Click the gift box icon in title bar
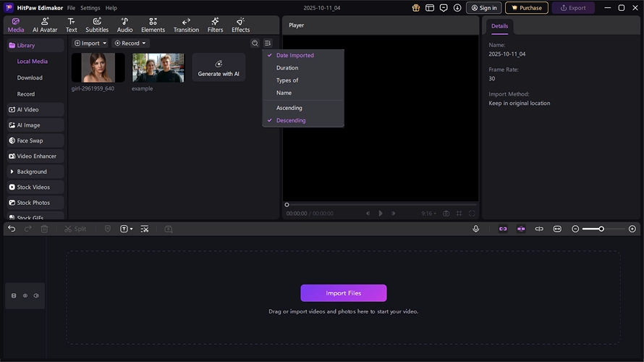This screenshot has width=644, height=362. 416,8
